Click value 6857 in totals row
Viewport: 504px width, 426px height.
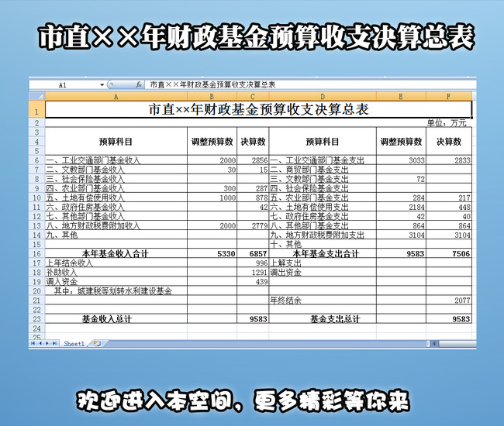point(258,253)
